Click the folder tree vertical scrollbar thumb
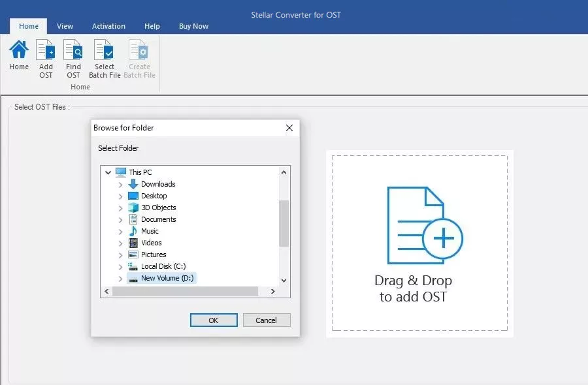The width and height of the screenshot is (588, 385). (x=284, y=224)
